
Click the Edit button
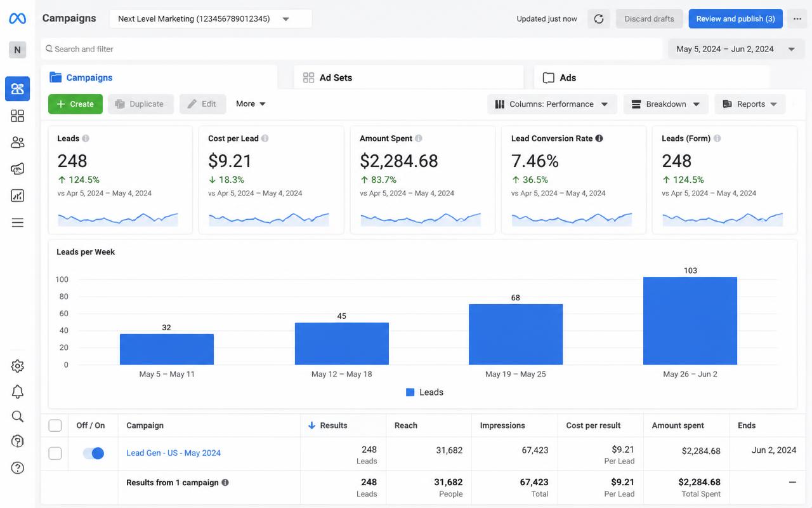pos(202,104)
